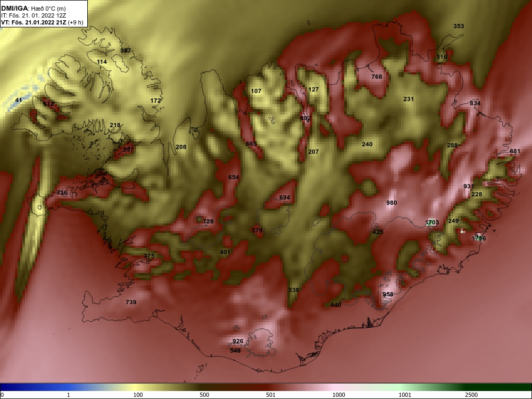Click the map value 892
The height and width of the screenshot is (399, 532).
[305, 119]
